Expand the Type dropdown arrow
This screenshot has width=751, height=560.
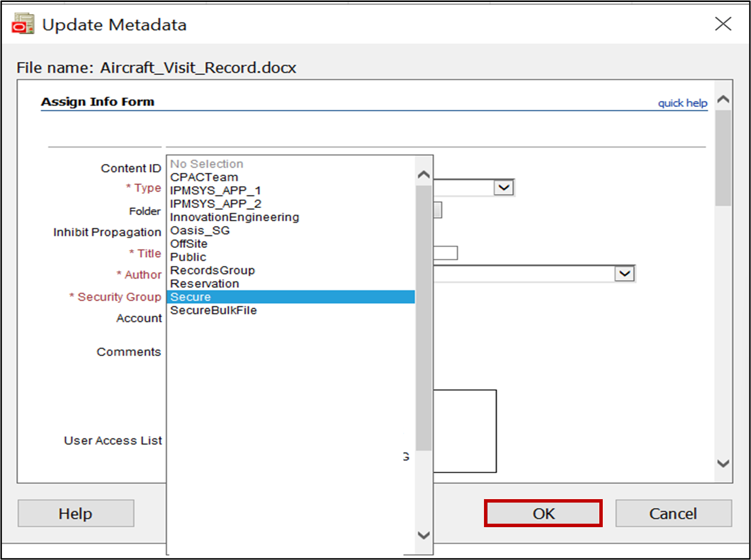pyautogui.click(x=504, y=187)
